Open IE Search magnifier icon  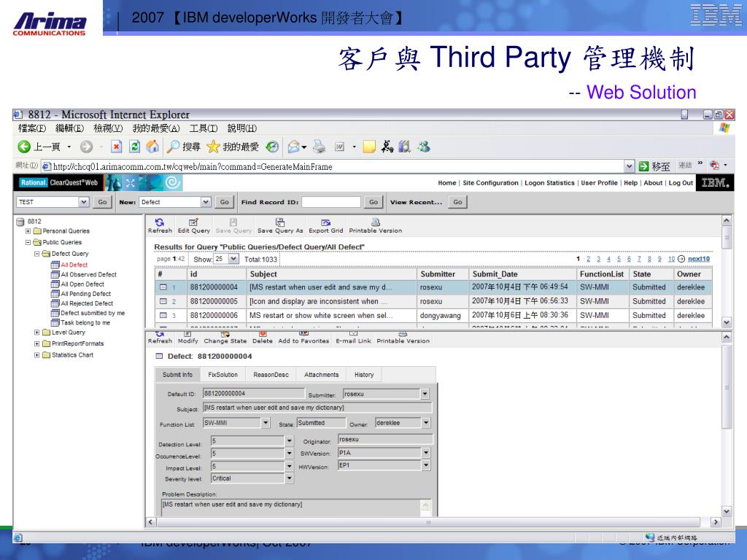(x=172, y=147)
